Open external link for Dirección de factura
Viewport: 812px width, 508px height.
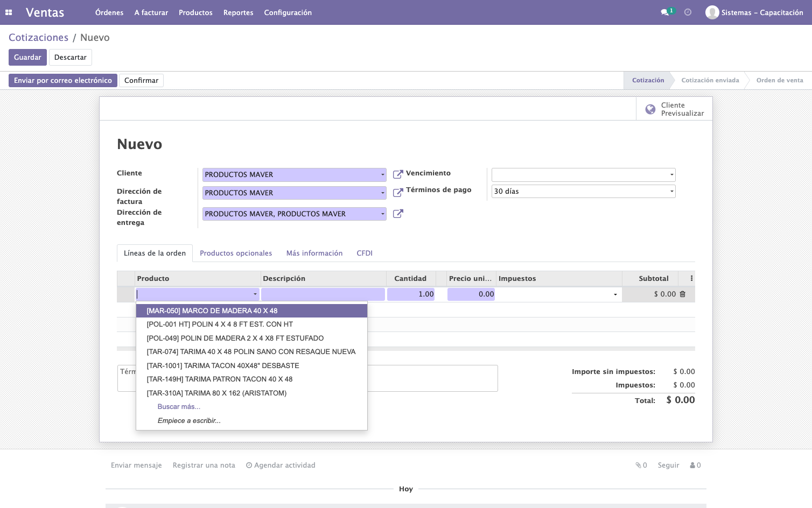(398, 193)
